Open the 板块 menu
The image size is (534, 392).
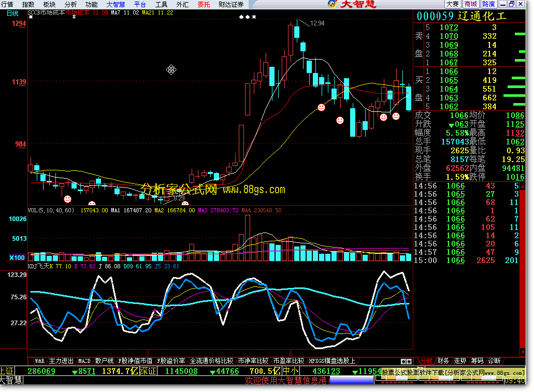click(x=49, y=5)
